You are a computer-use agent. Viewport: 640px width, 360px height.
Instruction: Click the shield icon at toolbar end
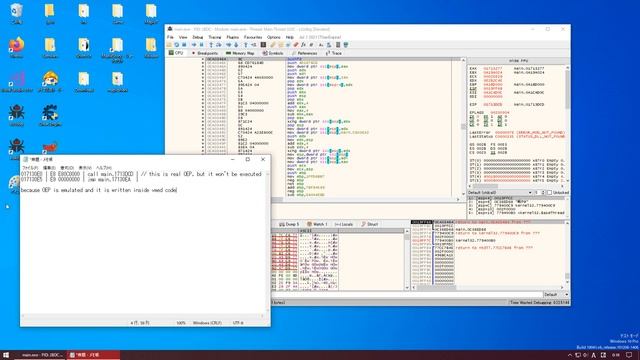[x=346, y=45]
